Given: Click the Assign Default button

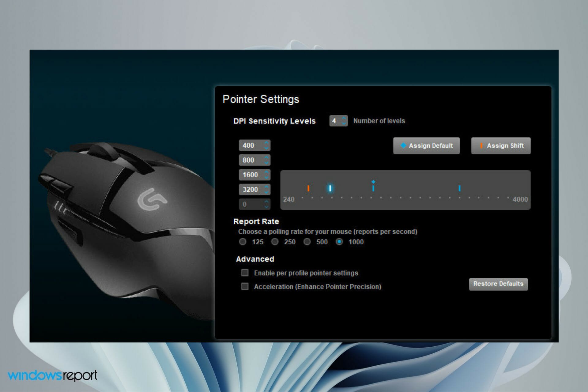Looking at the screenshot, I should click(x=427, y=146).
